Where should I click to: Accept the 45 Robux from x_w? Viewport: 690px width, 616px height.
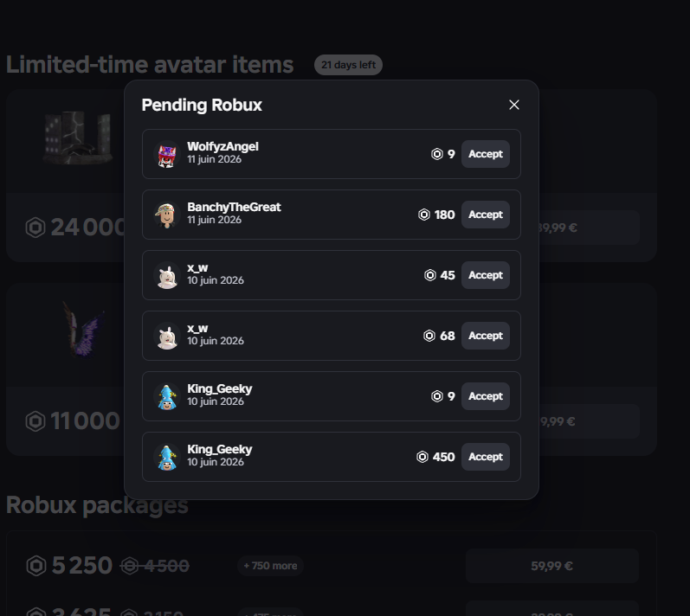coord(486,275)
